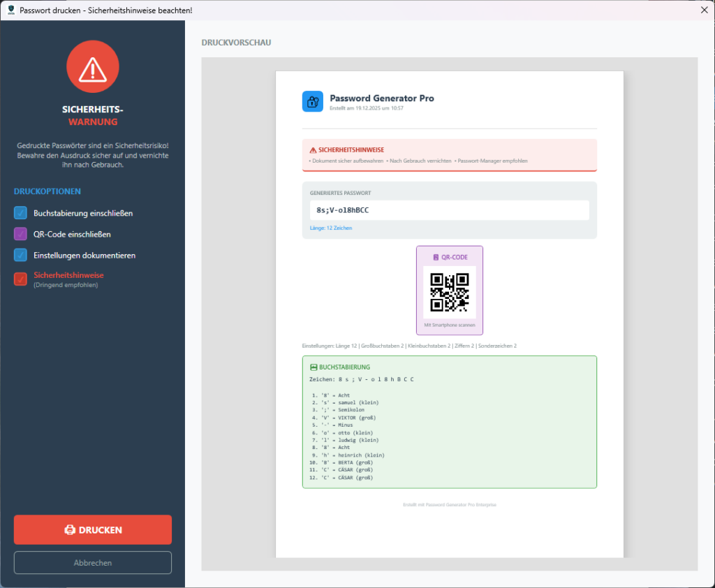This screenshot has width=715, height=588.
Task: Click the warning icon beside Sicherheitshinweise header
Action: coord(313,150)
